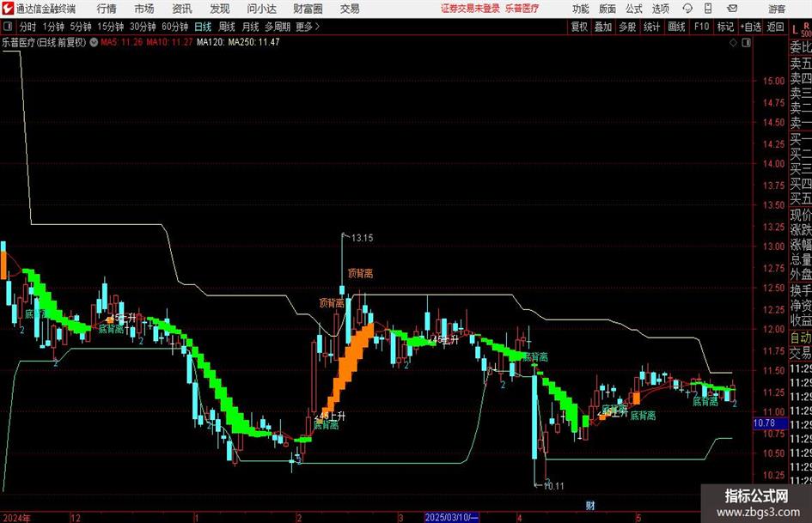This screenshot has height=523, width=812.
Task: Open the 交易 menu
Action: 350,9
